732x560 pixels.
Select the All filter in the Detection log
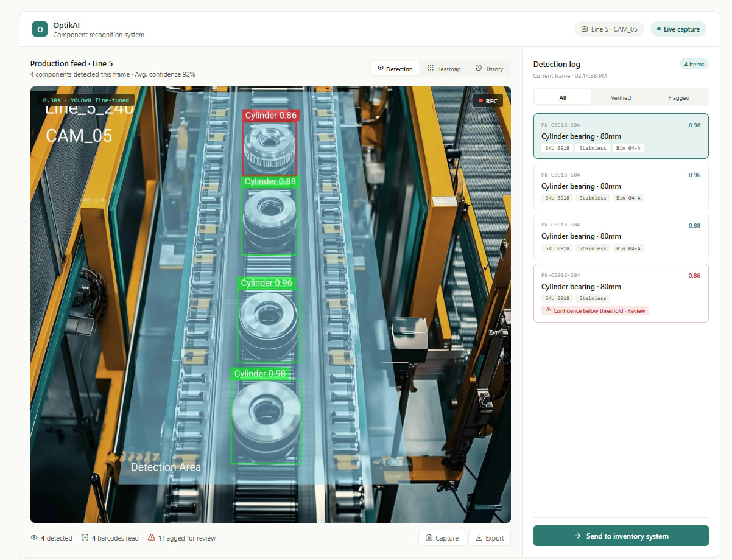pos(562,97)
